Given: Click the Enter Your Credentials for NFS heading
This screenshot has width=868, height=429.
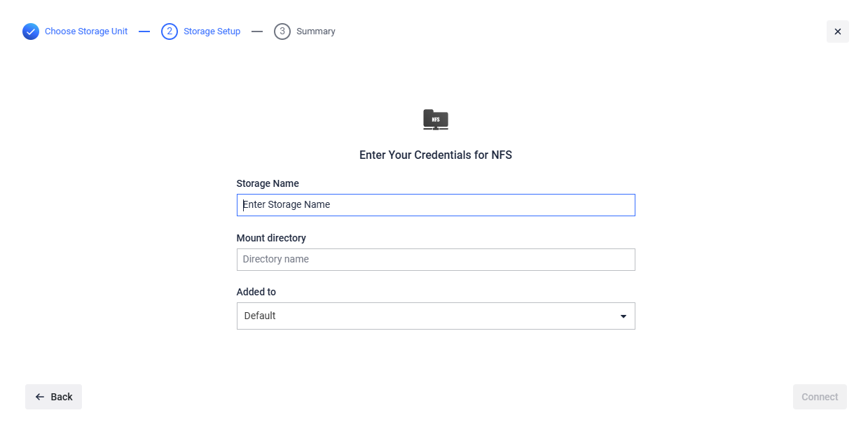Looking at the screenshot, I should tap(436, 155).
